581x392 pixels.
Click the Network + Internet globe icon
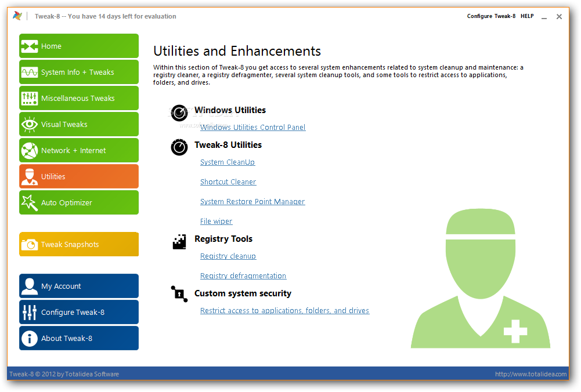pos(30,151)
